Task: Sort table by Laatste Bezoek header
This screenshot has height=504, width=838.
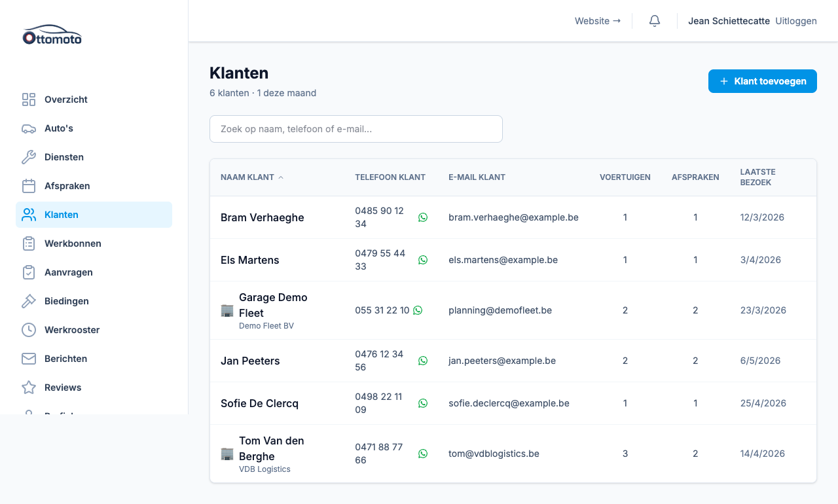Action: tap(757, 177)
